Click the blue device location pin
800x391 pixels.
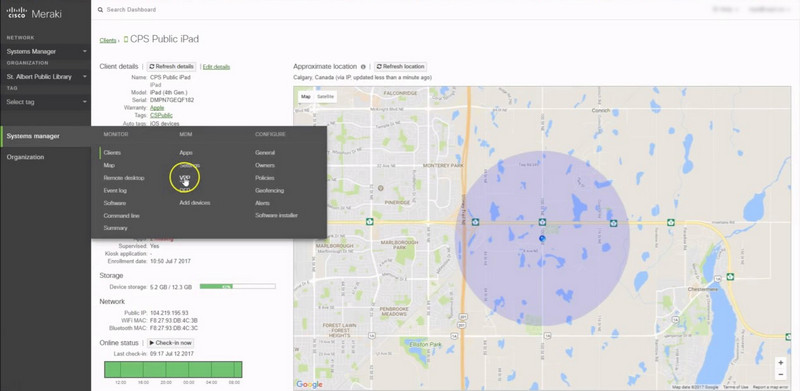[542, 238]
